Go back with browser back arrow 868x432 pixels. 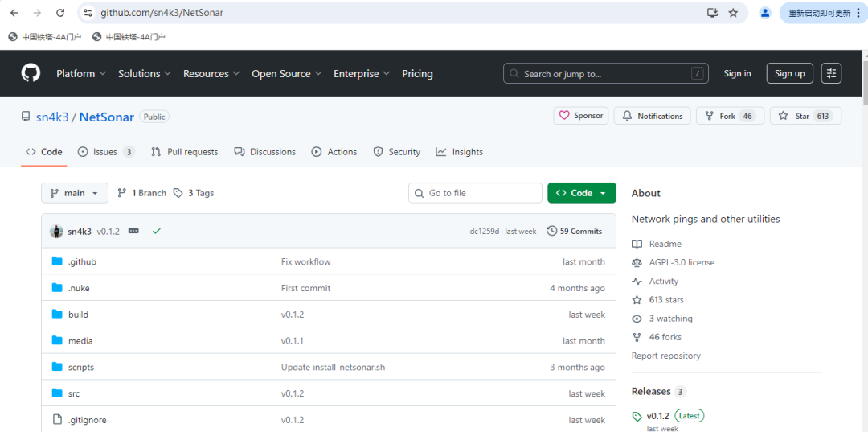point(14,13)
